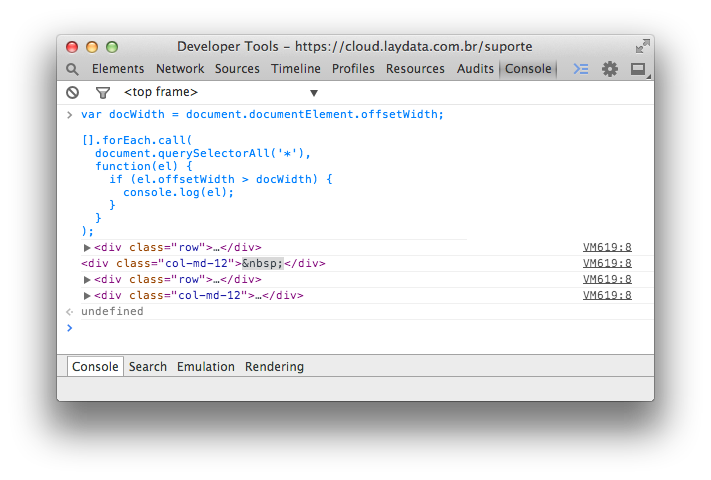Switch to the Elements panel tab
This screenshot has width=711, height=480.
coord(118,69)
